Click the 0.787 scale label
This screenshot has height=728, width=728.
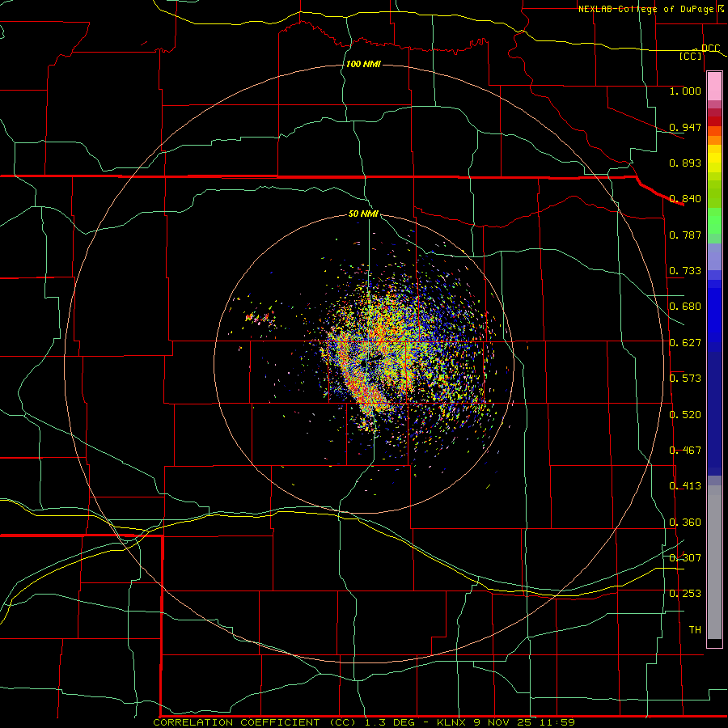tap(685, 235)
